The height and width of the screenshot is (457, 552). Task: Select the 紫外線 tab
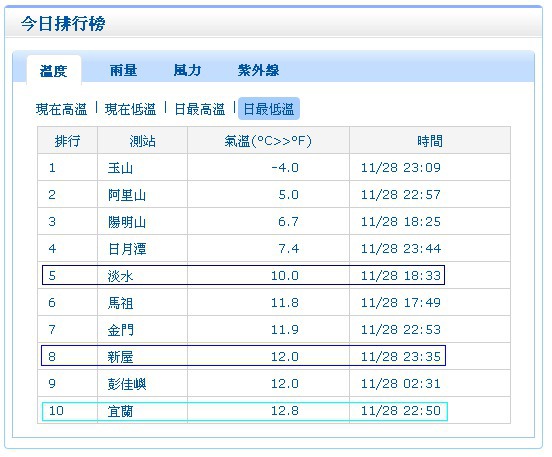pyautogui.click(x=258, y=70)
